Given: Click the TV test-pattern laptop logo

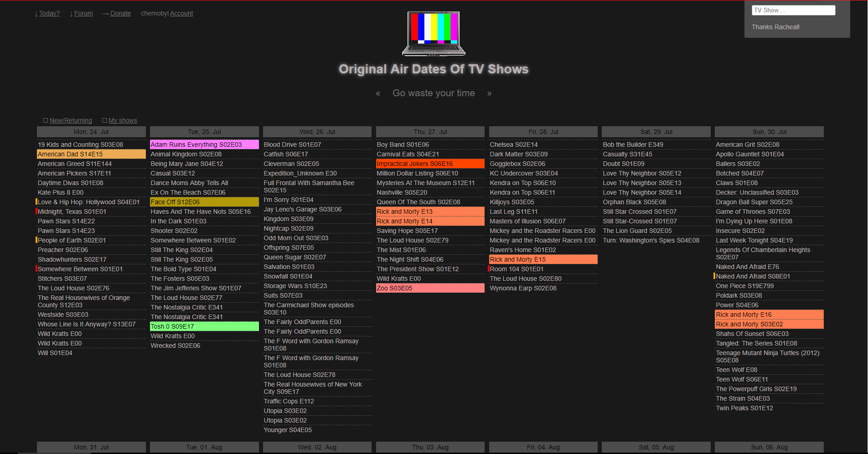Looking at the screenshot, I should tap(434, 34).
